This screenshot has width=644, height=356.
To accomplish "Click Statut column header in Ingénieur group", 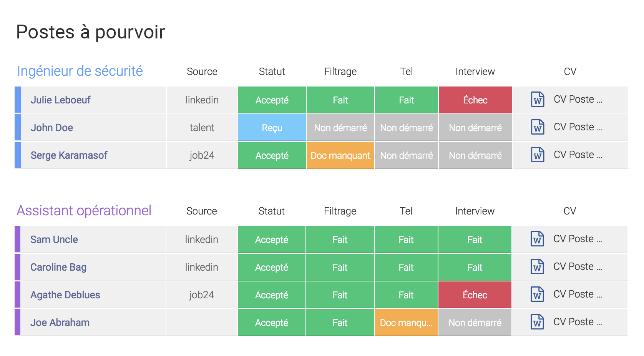I will pyautogui.click(x=272, y=72).
